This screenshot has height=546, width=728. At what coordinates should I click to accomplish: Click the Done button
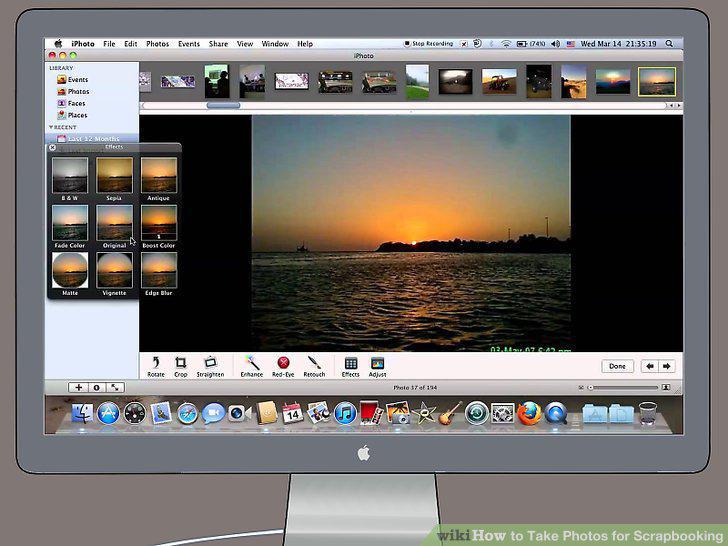click(x=617, y=366)
